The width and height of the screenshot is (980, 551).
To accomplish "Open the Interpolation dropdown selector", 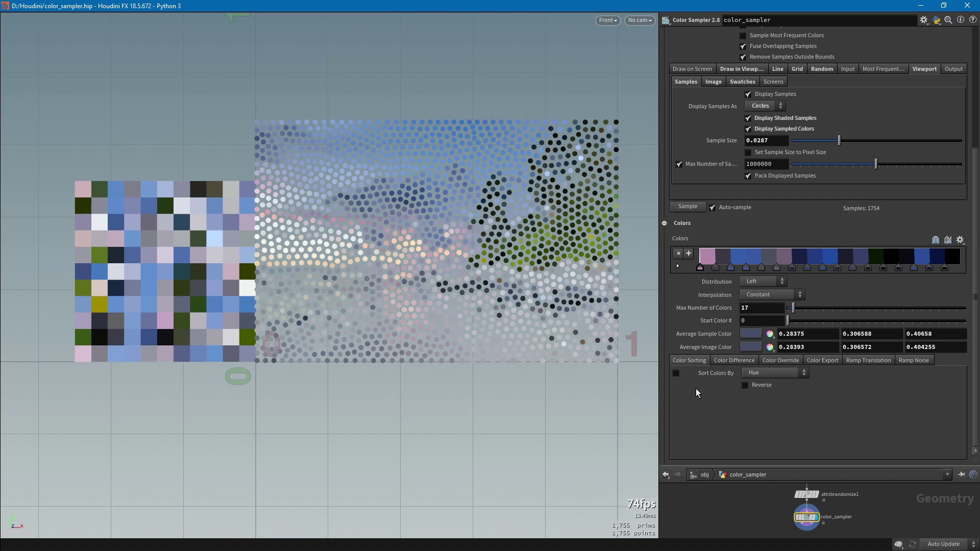I will click(773, 294).
